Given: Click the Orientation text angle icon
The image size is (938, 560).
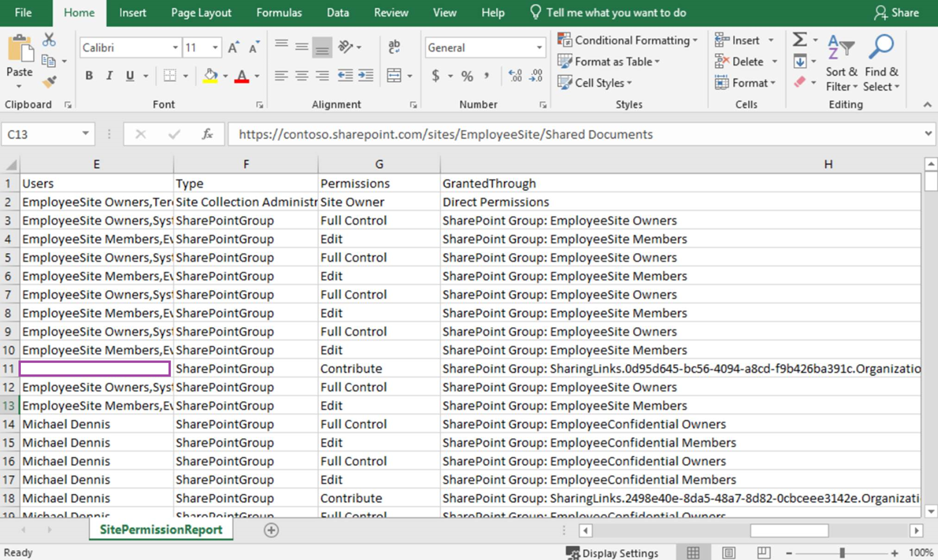Looking at the screenshot, I should point(346,46).
